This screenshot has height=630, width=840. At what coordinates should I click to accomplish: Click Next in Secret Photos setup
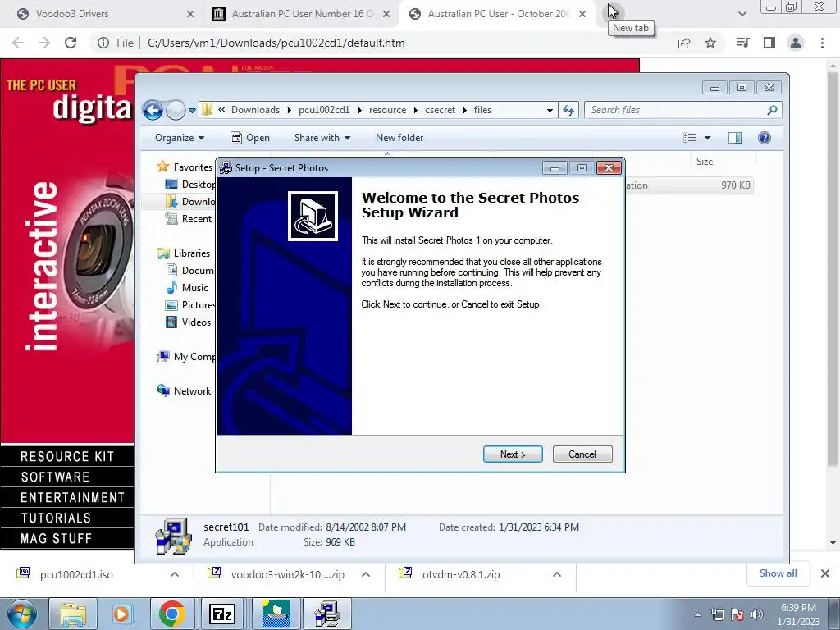(x=513, y=454)
